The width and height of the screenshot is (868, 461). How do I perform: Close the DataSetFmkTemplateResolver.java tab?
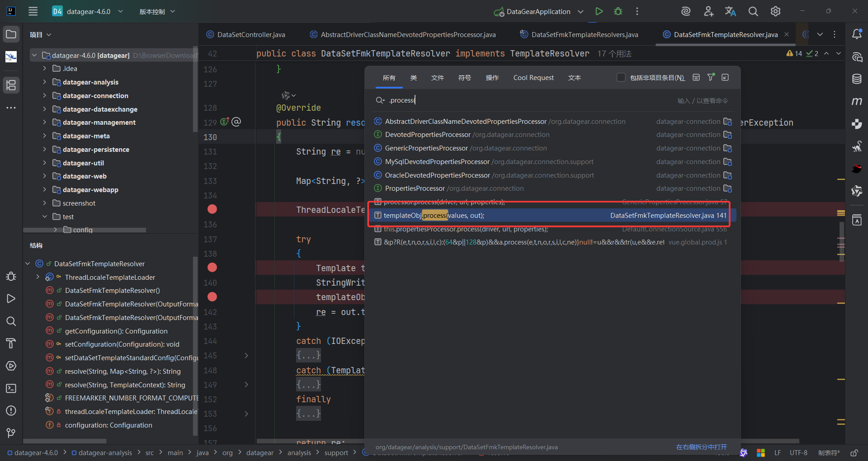tap(786, 34)
